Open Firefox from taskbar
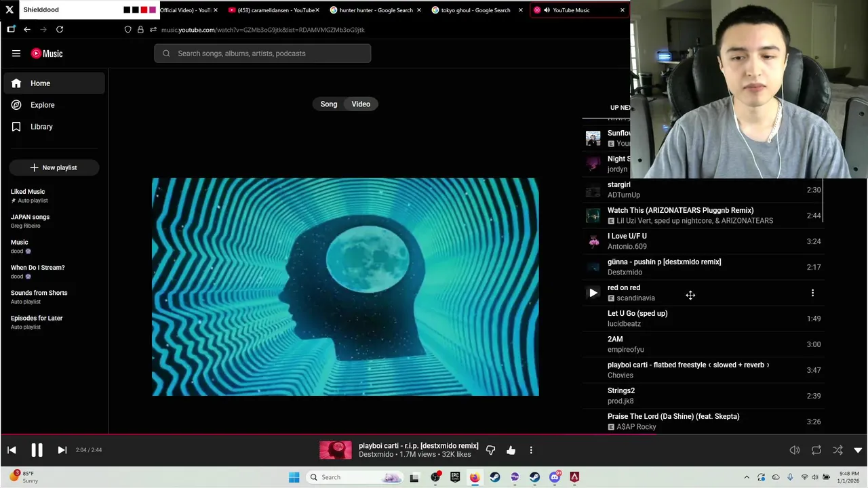868x488 pixels. 475,477
